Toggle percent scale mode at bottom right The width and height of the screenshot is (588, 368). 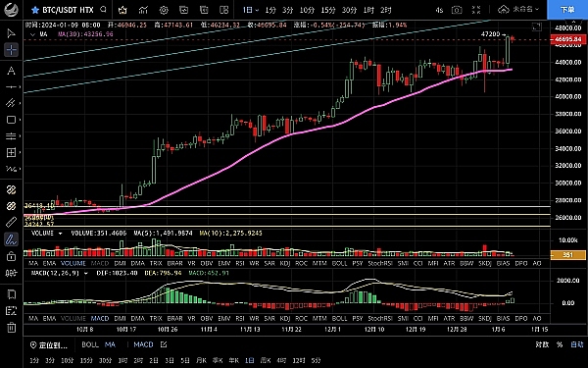pos(560,344)
